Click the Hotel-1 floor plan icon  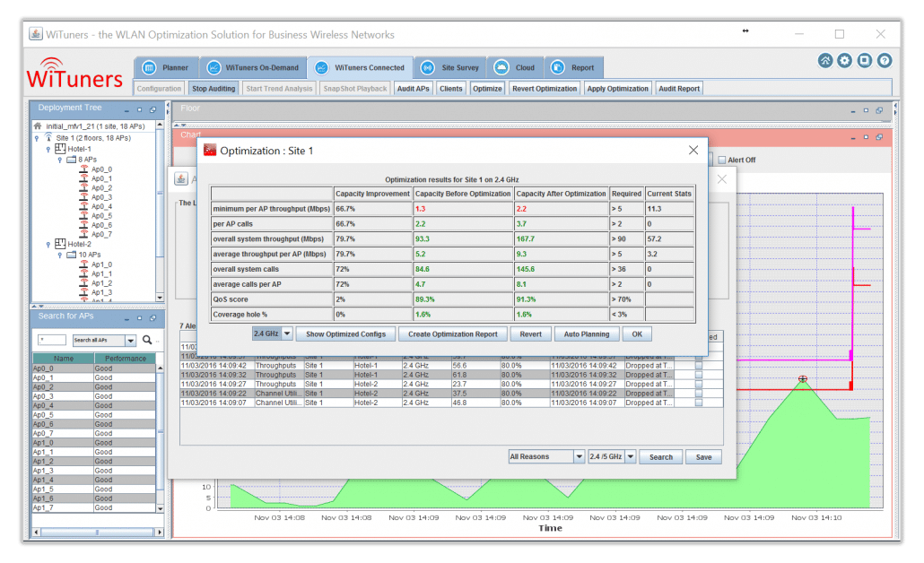pyautogui.click(x=60, y=149)
